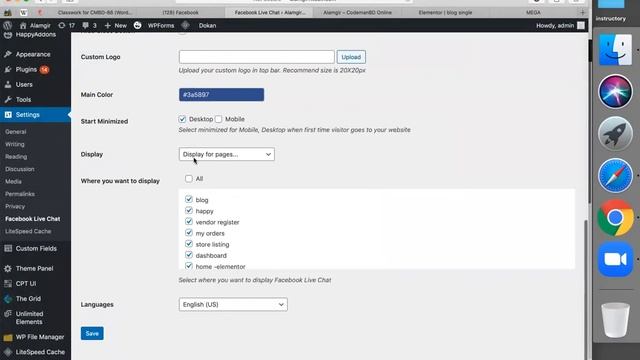Viewport: 640px width, 360px height.
Task: Uncheck dashboard page checkbox
Action: point(189,255)
